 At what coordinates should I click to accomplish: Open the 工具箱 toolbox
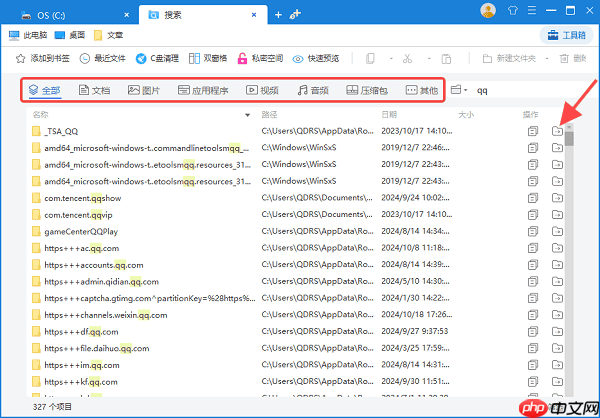click(566, 36)
